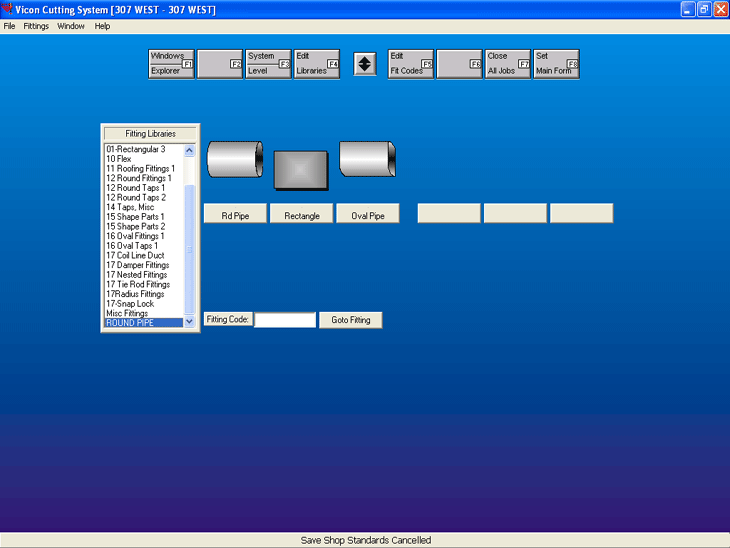
Task: Open the File menu
Action: tap(9, 26)
